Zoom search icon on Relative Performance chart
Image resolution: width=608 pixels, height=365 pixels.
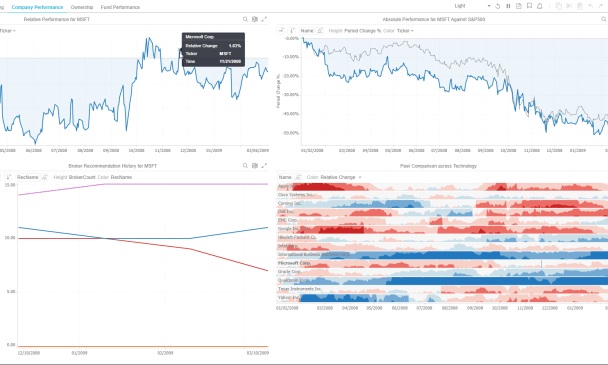click(x=245, y=19)
